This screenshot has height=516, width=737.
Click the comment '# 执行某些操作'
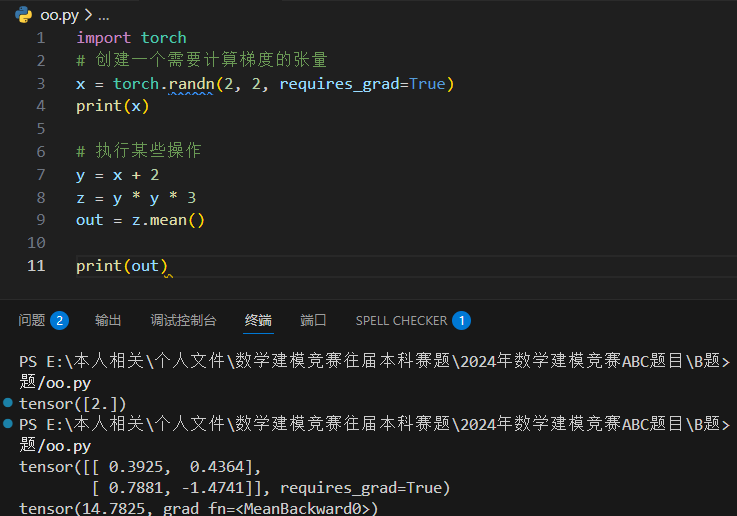coord(139,151)
